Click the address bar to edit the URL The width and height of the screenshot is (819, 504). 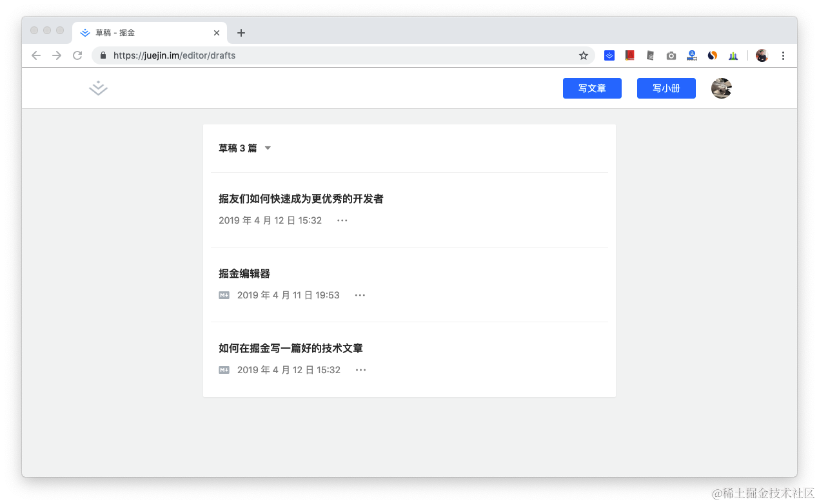pyautogui.click(x=322, y=55)
